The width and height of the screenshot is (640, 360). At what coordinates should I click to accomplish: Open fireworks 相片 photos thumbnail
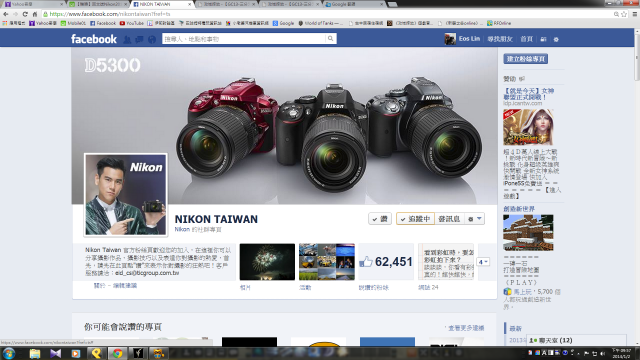[267, 262]
